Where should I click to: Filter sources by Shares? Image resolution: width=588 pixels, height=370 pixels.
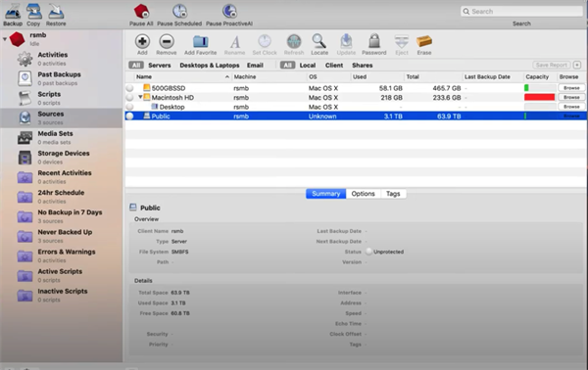click(x=363, y=66)
